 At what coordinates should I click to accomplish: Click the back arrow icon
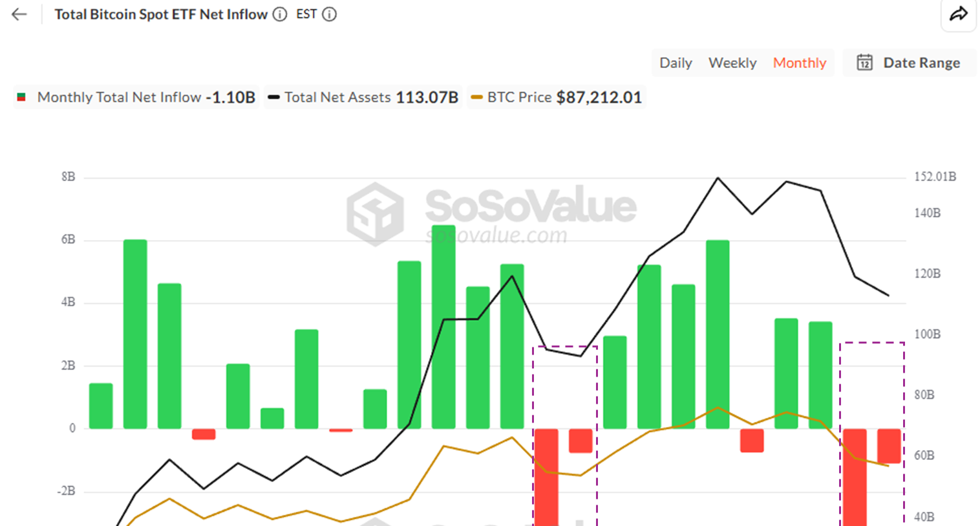[x=17, y=14]
